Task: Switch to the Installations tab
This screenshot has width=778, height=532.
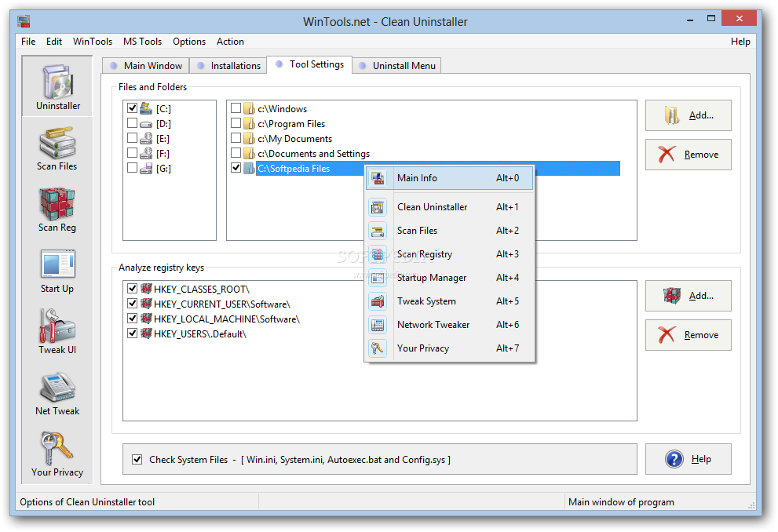Action: [x=228, y=65]
